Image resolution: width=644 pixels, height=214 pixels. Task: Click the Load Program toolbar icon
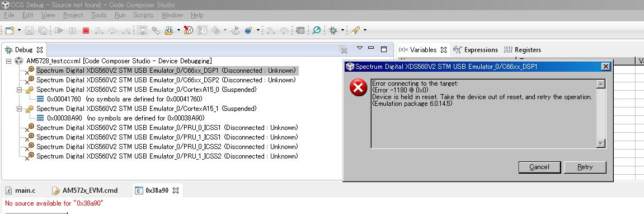[169, 30]
